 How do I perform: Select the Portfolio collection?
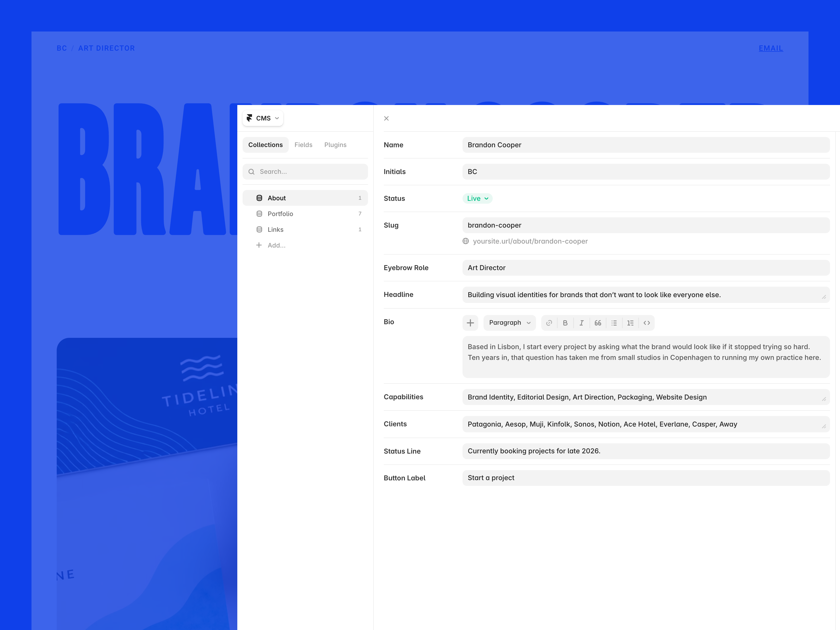pyautogui.click(x=305, y=214)
